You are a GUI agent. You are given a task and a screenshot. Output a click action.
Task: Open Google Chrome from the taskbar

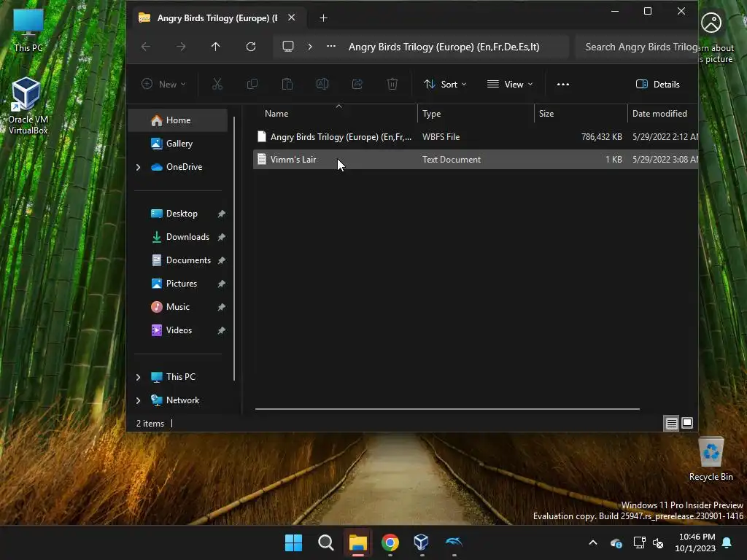(x=390, y=542)
